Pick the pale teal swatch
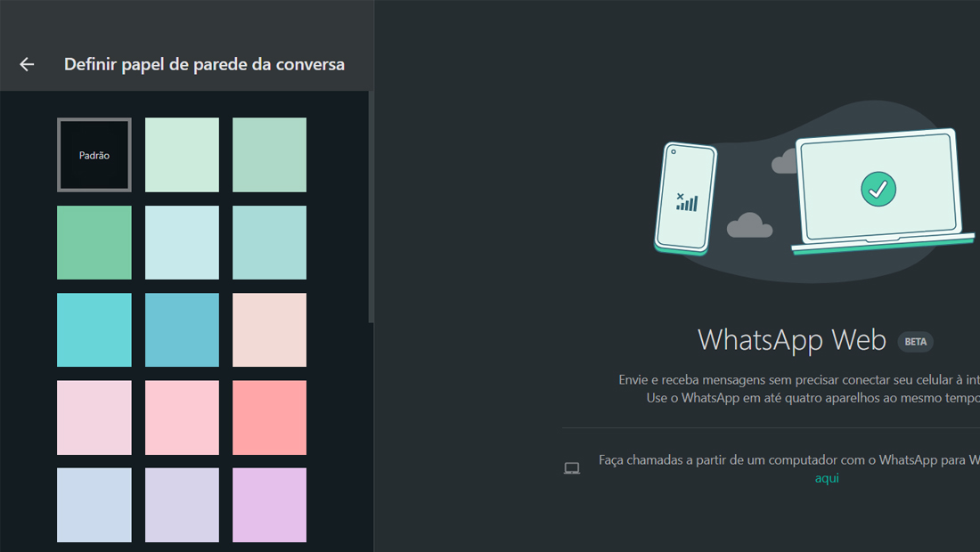The width and height of the screenshot is (980, 552). pos(269,242)
